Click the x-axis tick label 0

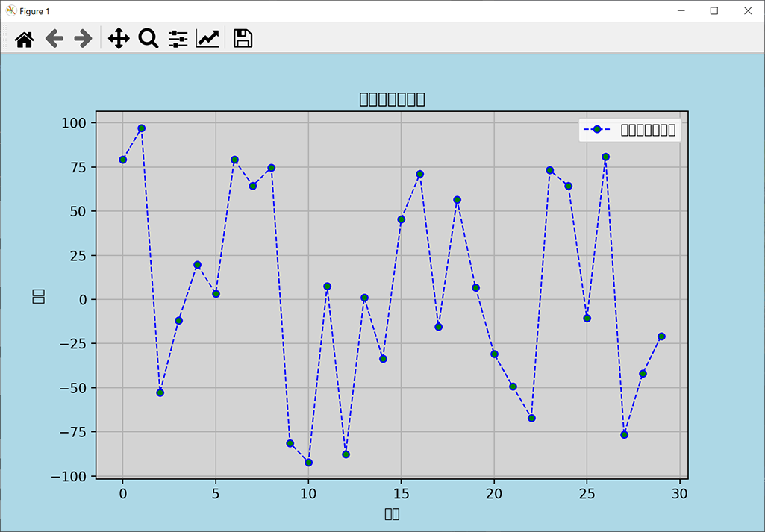click(123, 494)
